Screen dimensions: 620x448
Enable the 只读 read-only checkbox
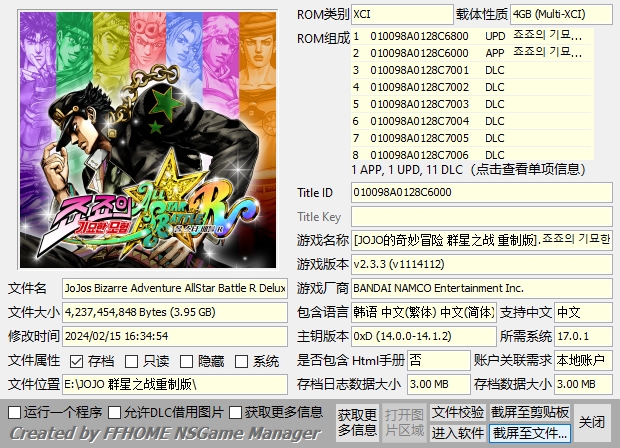(132, 361)
